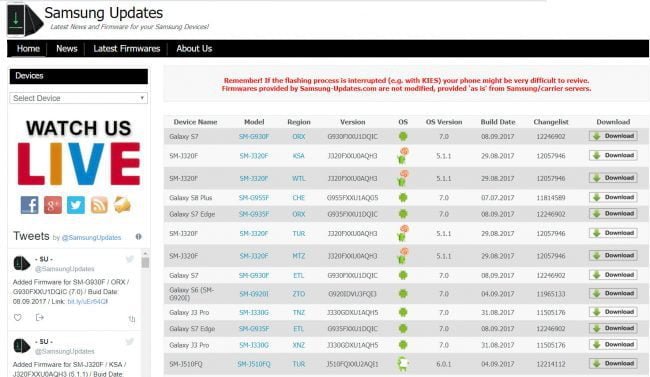The height and width of the screenshot is (377, 650).
Task: Open the WTL region link
Action: click(x=298, y=178)
